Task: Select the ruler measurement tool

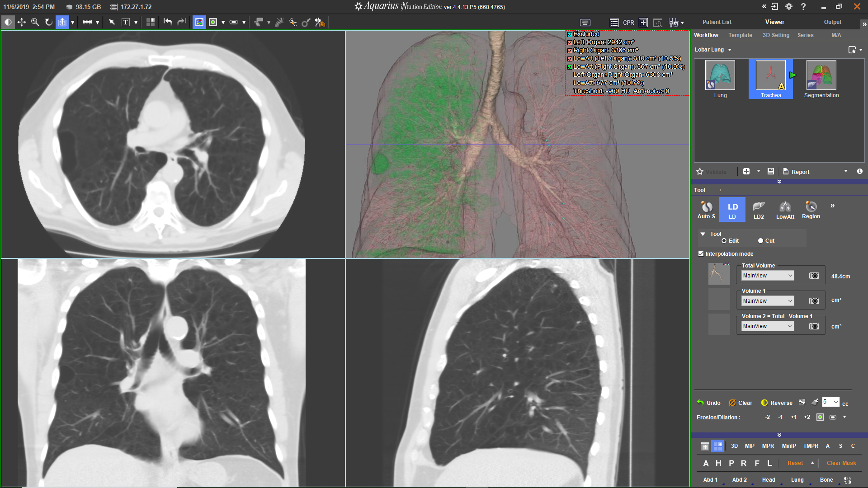Action: click(87, 22)
